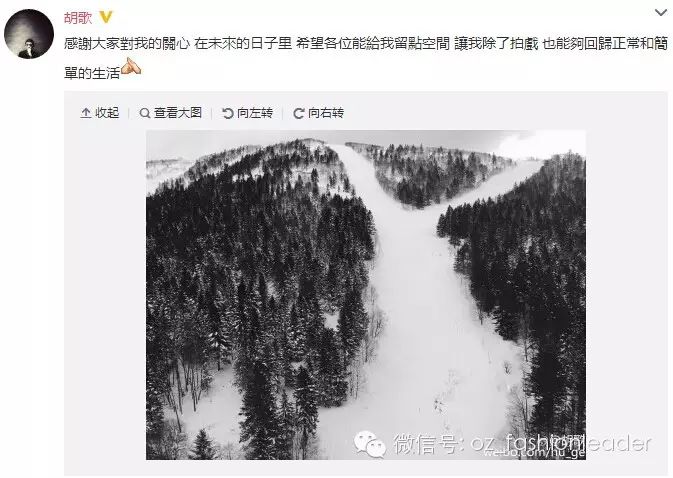
Task: Open the post options chevron menu
Action: click(661, 13)
